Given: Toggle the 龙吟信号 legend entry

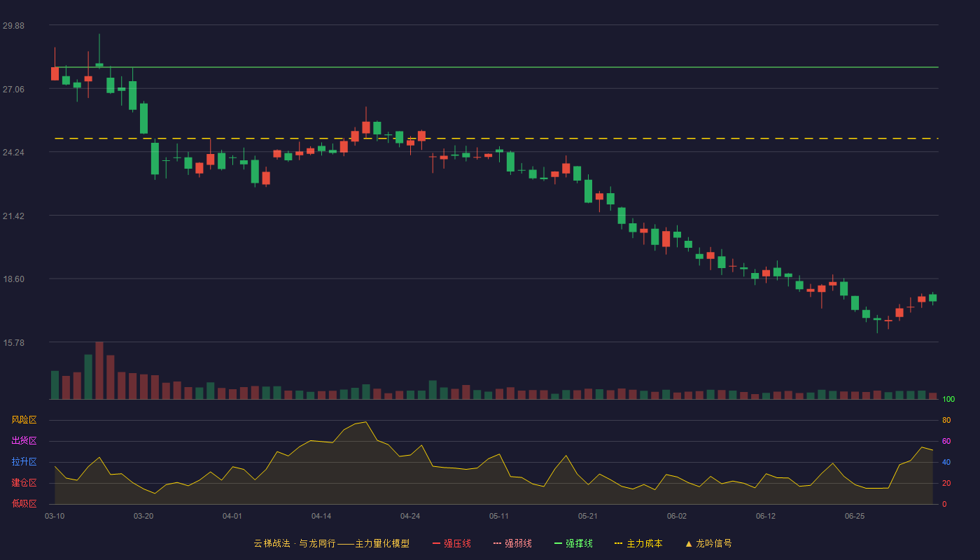Looking at the screenshot, I should point(708,543).
